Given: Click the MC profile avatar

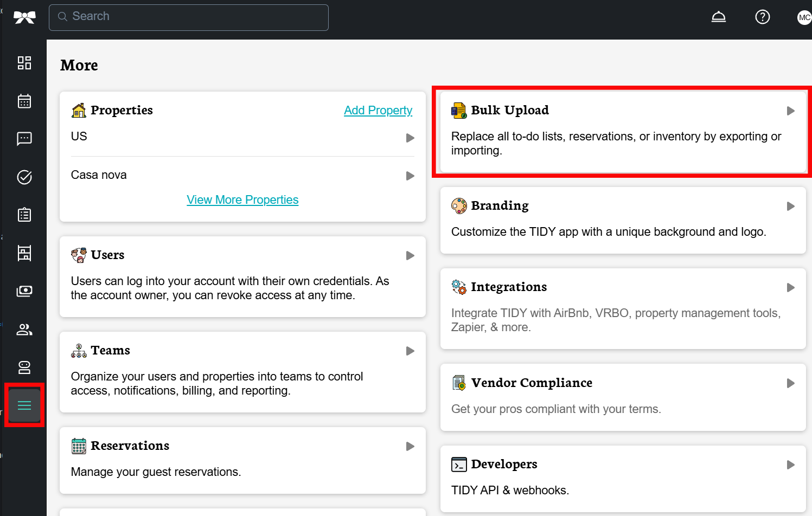Looking at the screenshot, I should pyautogui.click(x=804, y=17).
